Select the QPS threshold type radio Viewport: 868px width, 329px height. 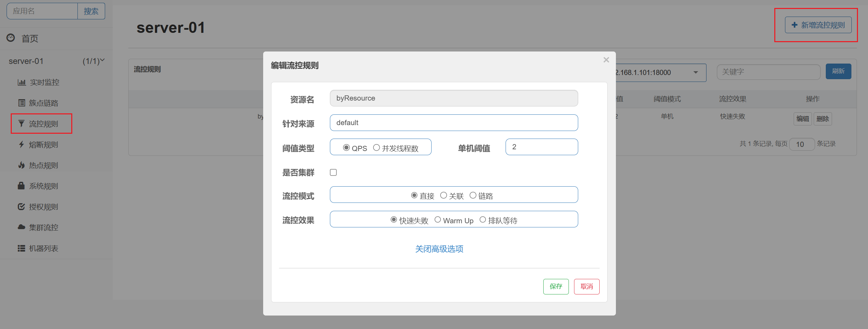click(346, 148)
